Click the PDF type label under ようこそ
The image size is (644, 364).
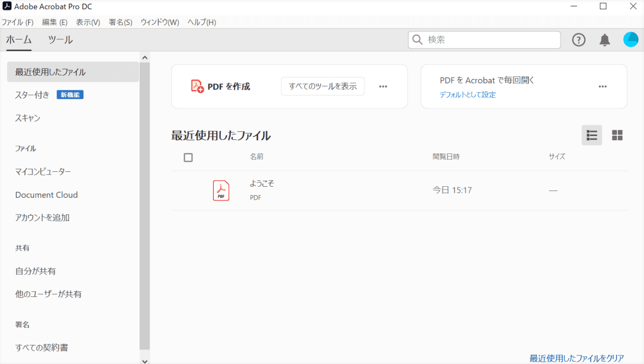[x=255, y=198]
